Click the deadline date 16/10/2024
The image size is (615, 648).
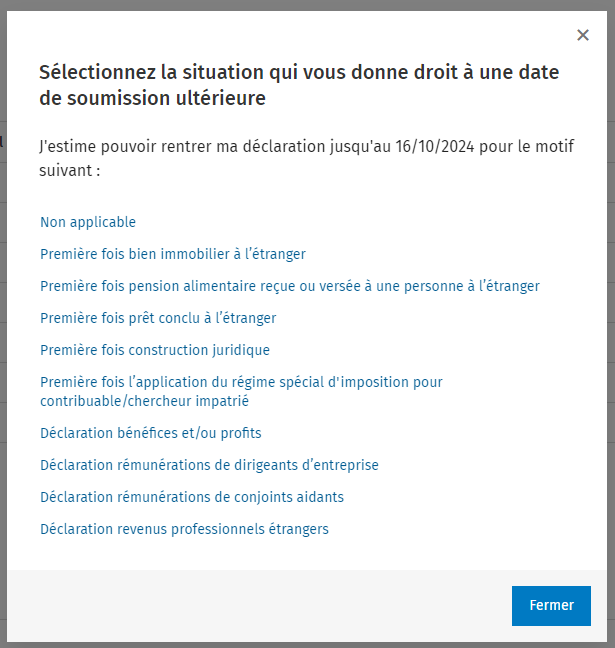pos(434,146)
